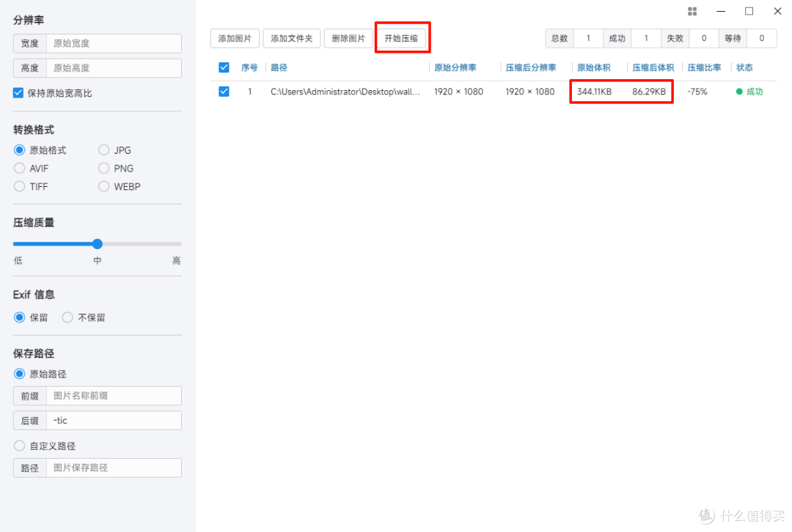792x532 pixels.
Task: Toggle the select-all checkbox in table header
Action: click(224, 67)
